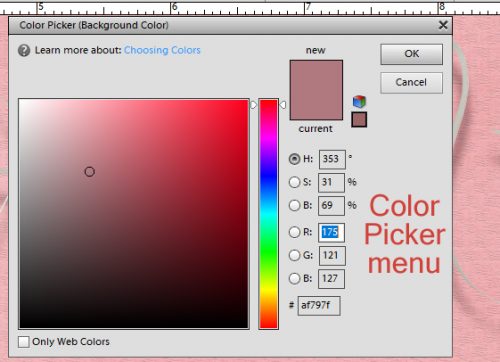Select the H hue radio button
500x362 pixels.
tap(294, 159)
